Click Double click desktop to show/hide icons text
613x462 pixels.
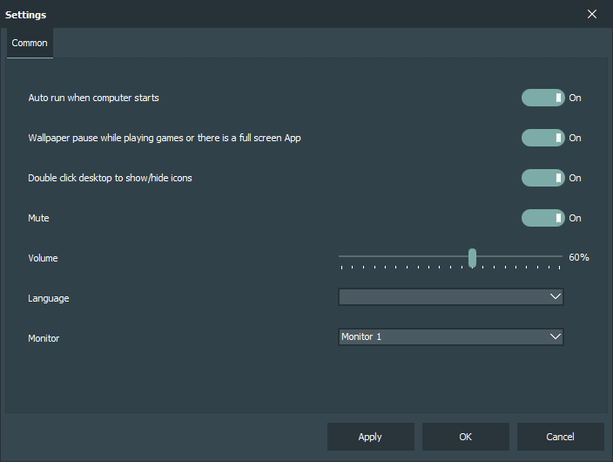(110, 178)
